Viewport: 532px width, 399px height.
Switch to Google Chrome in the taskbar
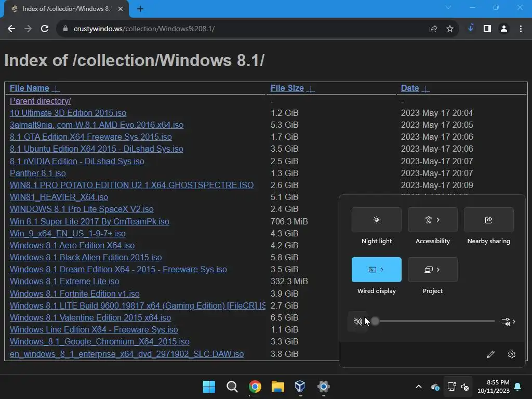click(255, 387)
